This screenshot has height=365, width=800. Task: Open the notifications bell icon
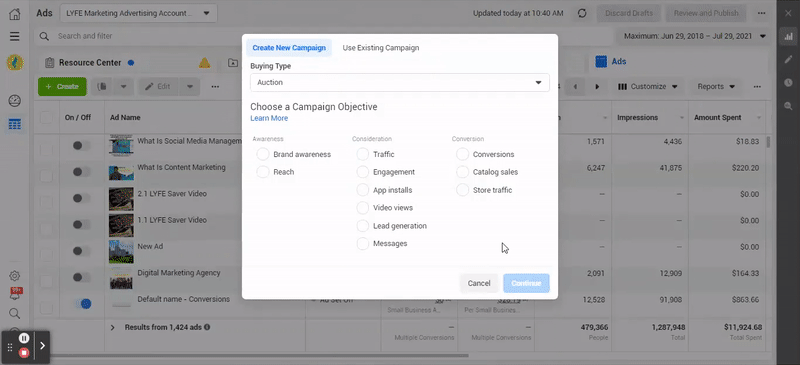click(15, 294)
